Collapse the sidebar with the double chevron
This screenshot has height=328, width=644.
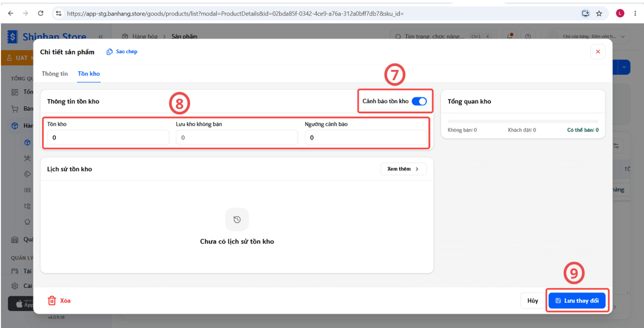coord(101,37)
